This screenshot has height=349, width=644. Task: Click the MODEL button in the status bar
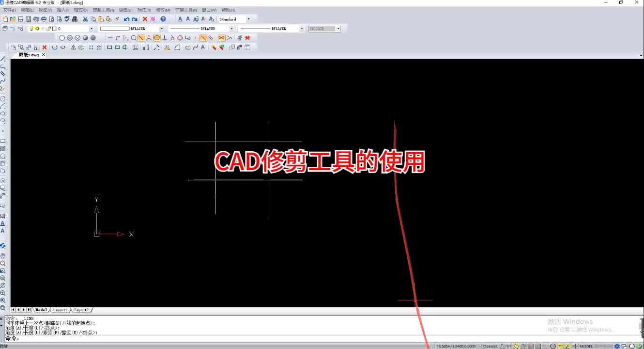pos(586,346)
